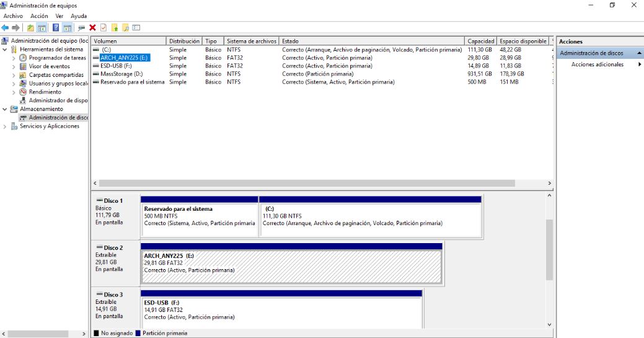Toggle the console tree show/hide icon

point(42,27)
